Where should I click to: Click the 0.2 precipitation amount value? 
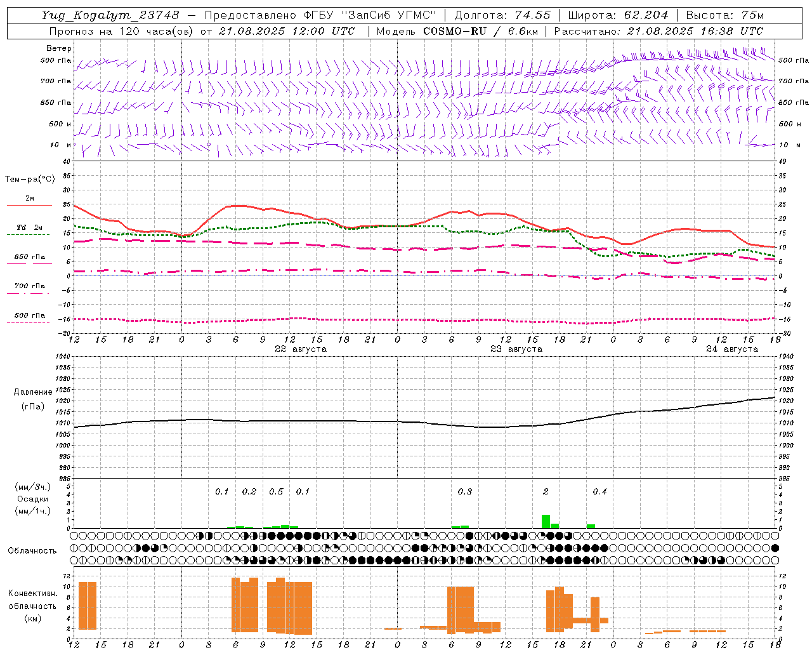point(249,492)
